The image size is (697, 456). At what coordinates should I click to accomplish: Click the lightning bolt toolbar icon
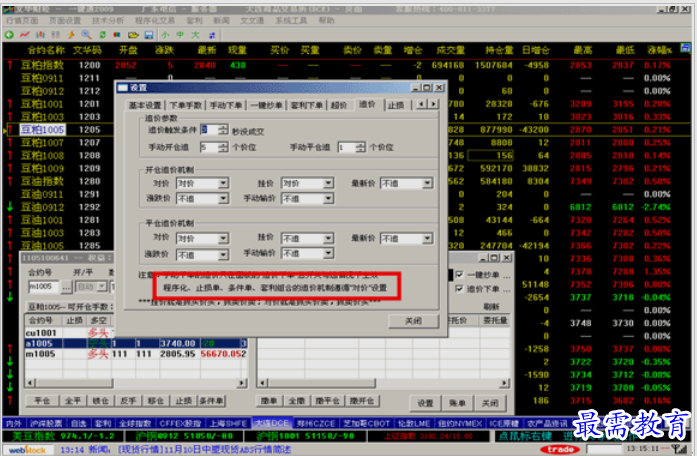71,35
